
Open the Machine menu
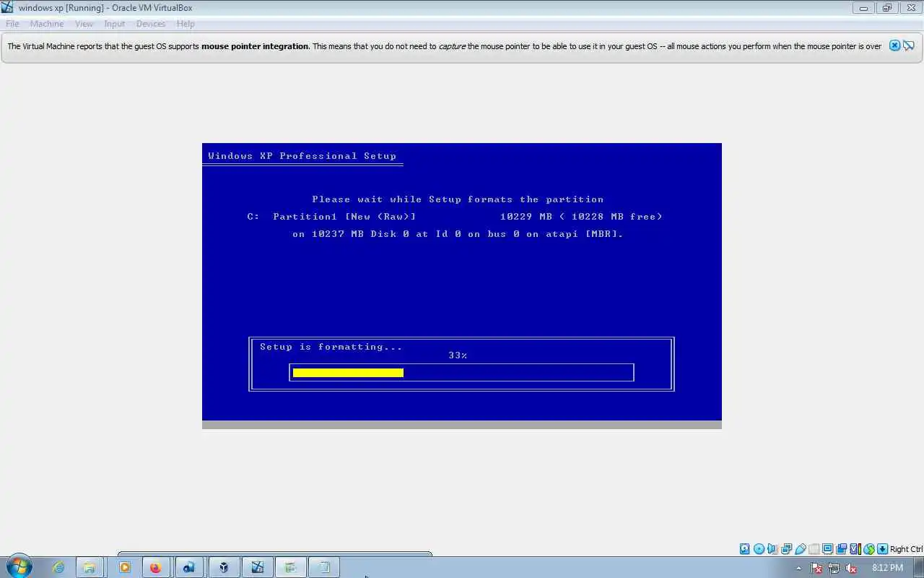pos(47,24)
